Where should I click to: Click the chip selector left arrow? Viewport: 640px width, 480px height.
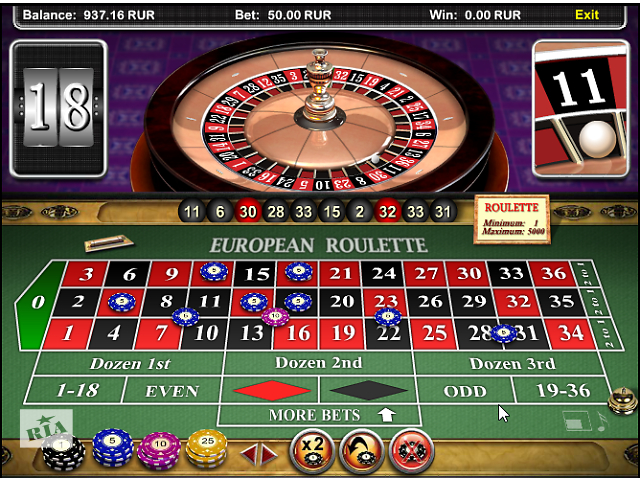coord(248,454)
